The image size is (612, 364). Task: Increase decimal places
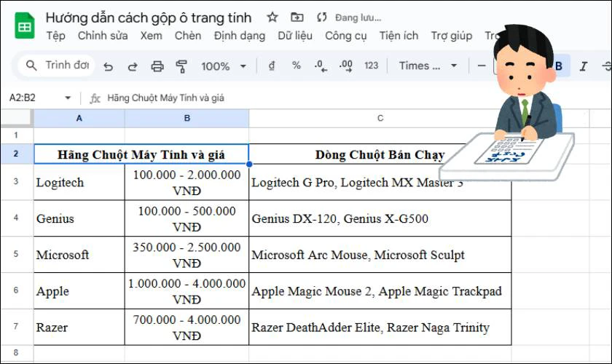[x=346, y=66]
